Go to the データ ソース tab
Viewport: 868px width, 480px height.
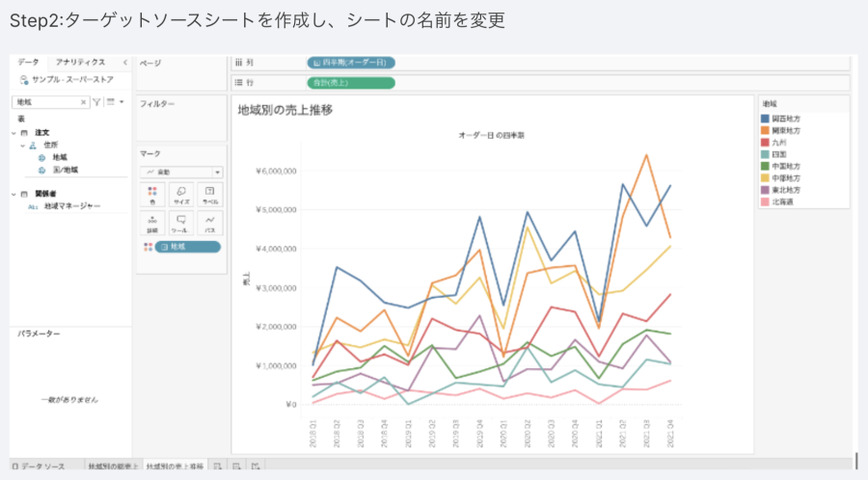pos(39,467)
